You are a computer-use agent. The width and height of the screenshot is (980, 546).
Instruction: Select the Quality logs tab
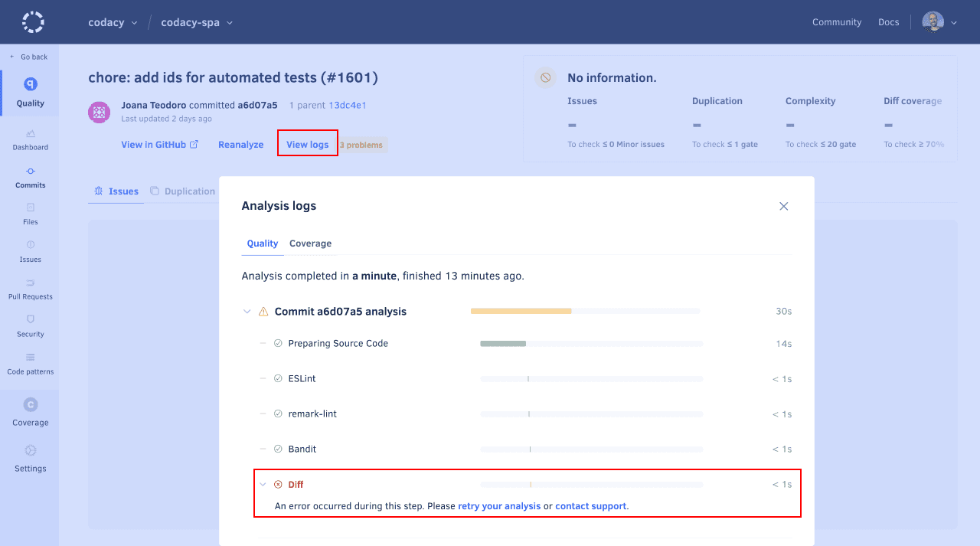(x=262, y=244)
